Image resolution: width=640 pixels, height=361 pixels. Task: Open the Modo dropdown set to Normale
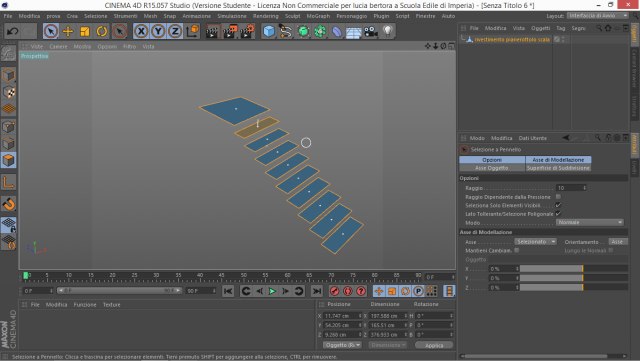click(x=590, y=223)
